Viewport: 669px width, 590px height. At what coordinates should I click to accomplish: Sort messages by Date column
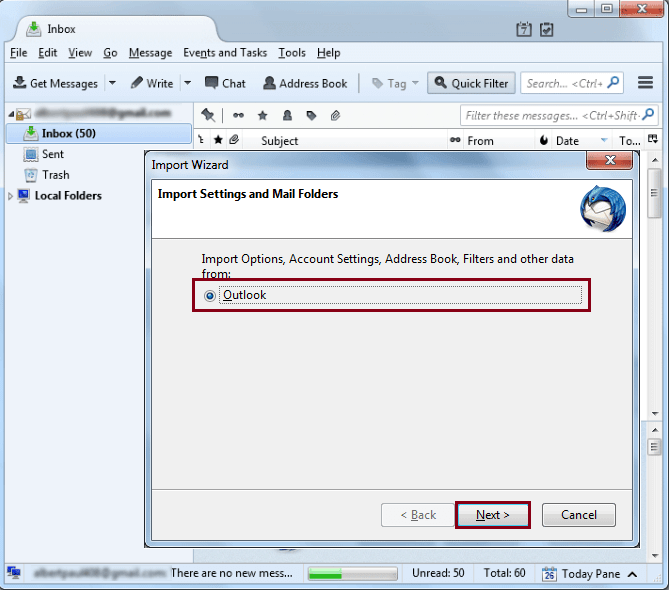(x=567, y=141)
